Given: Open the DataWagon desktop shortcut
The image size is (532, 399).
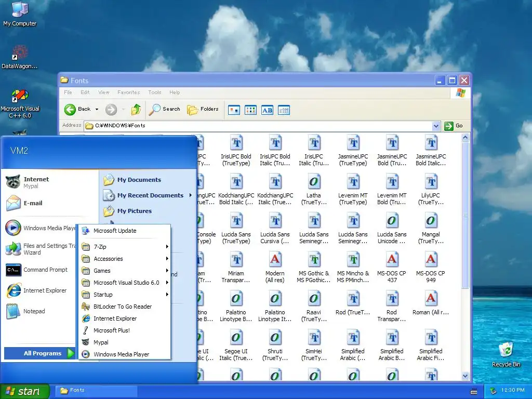Looking at the screenshot, I should [x=20, y=57].
